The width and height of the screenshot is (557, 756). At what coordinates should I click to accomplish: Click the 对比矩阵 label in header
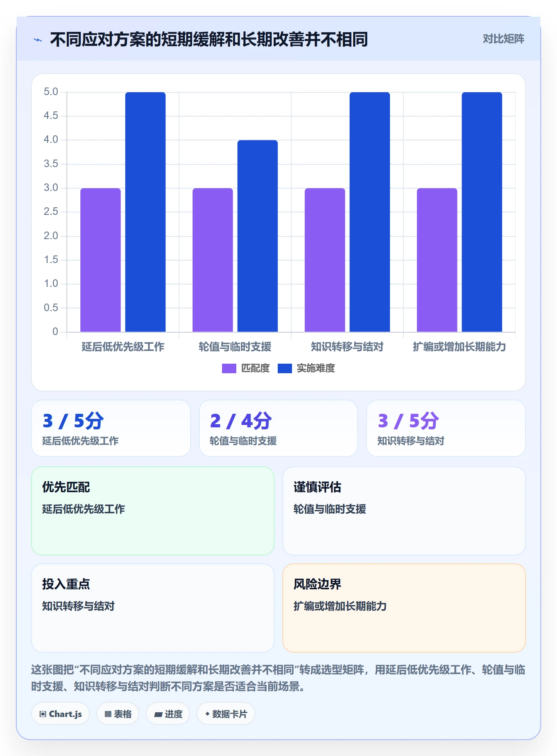coord(503,39)
